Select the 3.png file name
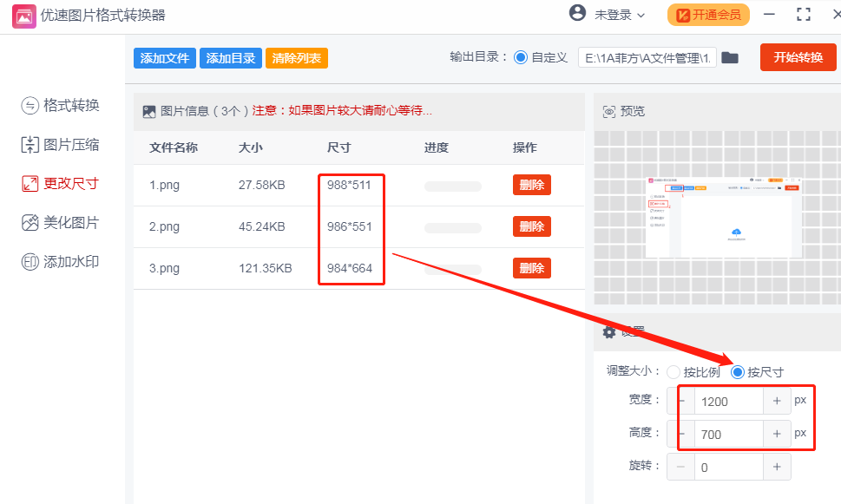This screenshot has height=504, width=841. (164, 269)
